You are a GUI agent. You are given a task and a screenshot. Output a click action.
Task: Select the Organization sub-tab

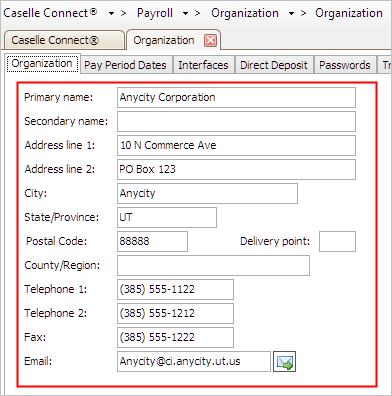tap(42, 63)
